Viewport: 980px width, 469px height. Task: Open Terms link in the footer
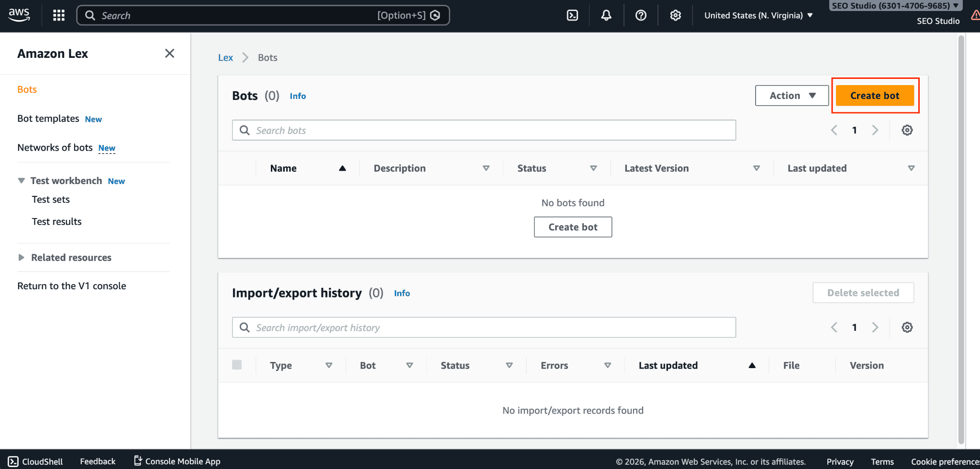(x=882, y=461)
